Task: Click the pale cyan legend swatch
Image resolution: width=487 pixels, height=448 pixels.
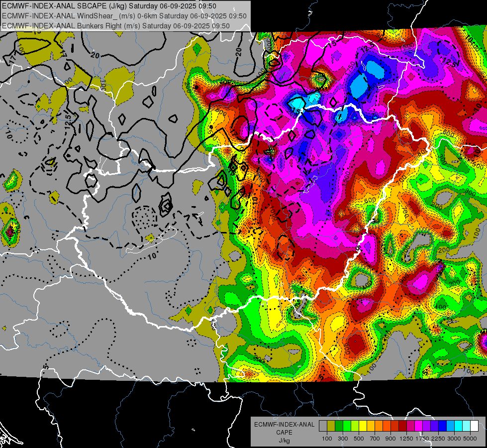Action: (467, 426)
